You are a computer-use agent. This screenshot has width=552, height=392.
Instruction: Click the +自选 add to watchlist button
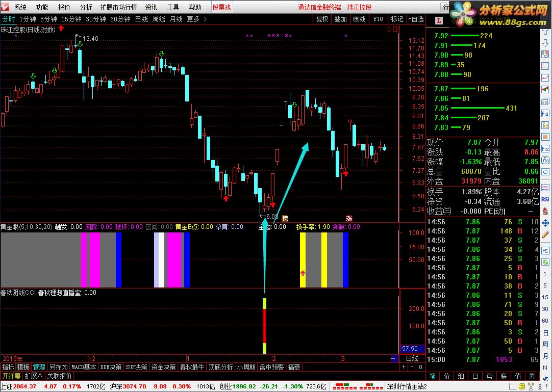click(x=416, y=19)
